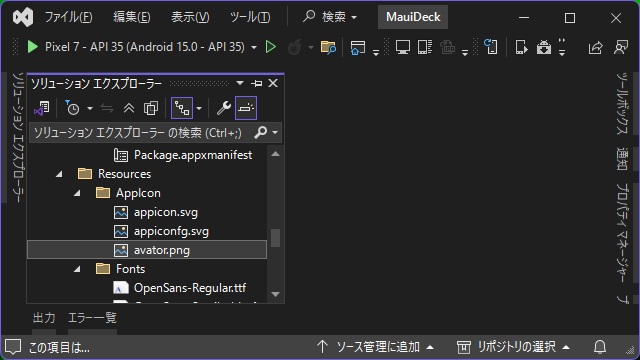
Task: Collapse the Fonts folder
Action: [77, 269]
